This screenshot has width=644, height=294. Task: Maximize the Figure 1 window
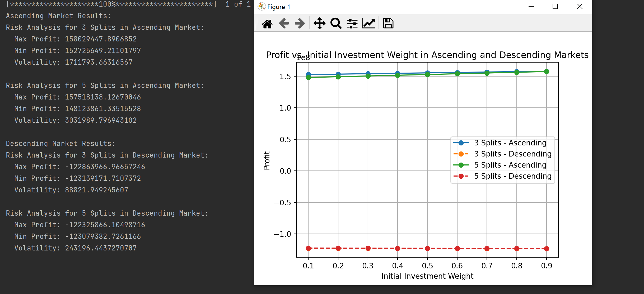[x=555, y=6]
